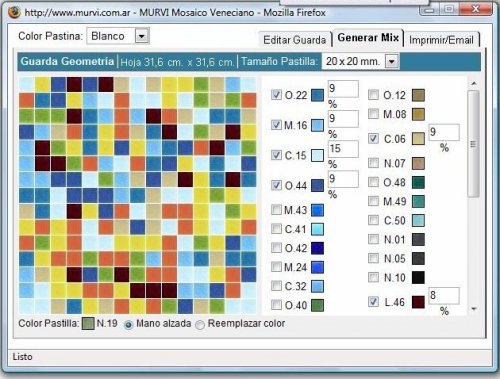Click the Generar Mix tab
500x379 pixels.
coord(368,38)
